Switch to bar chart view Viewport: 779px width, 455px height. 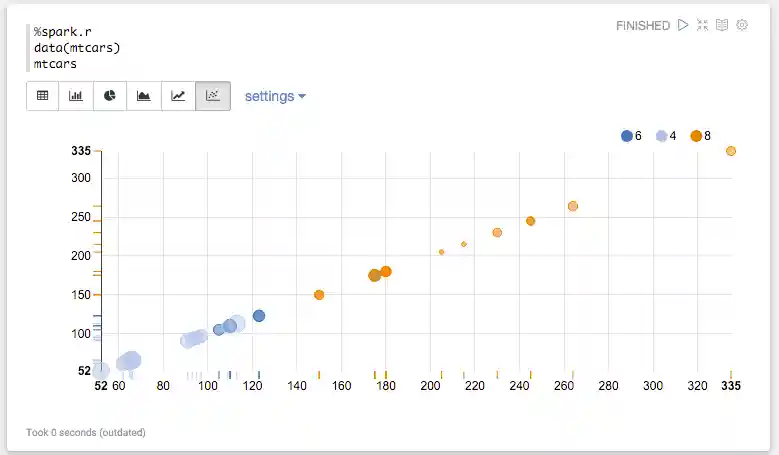(x=77, y=96)
